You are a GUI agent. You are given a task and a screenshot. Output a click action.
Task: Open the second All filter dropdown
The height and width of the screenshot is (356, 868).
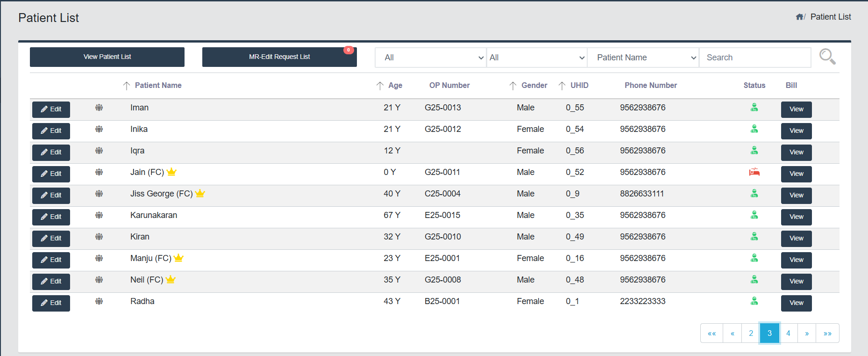(536, 58)
